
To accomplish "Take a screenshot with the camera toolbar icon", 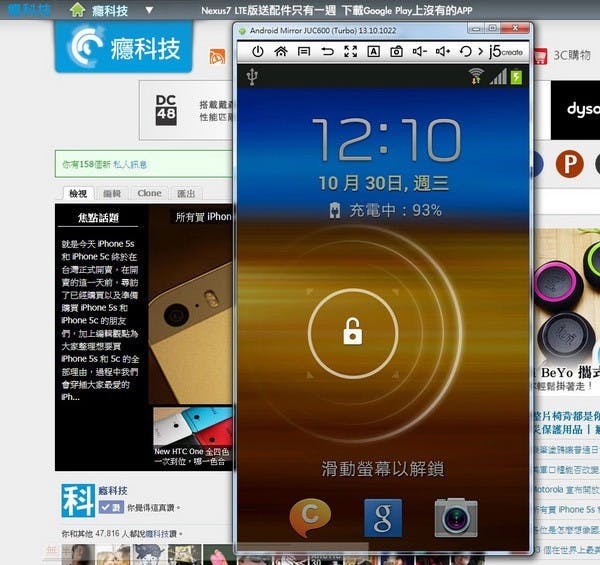I will click(396, 51).
